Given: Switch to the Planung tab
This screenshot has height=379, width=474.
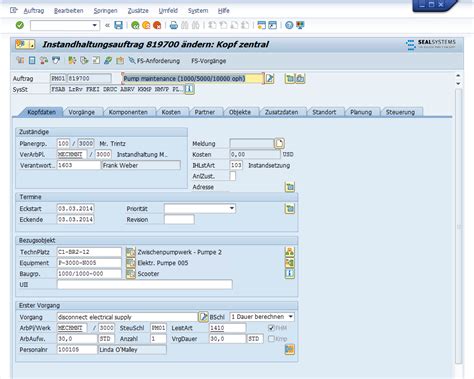Looking at the screenshot, I should 361,112.
